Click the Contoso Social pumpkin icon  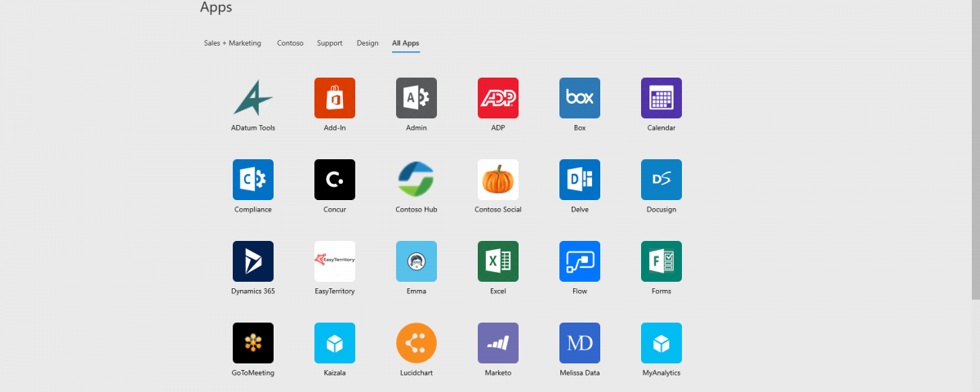click(x=498, y=180)
